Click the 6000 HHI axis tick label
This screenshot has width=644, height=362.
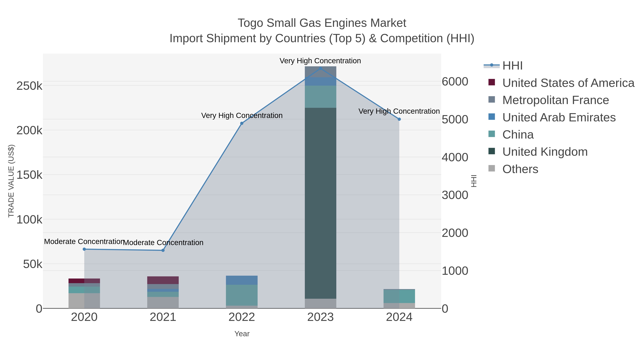[x=455, y=82]
